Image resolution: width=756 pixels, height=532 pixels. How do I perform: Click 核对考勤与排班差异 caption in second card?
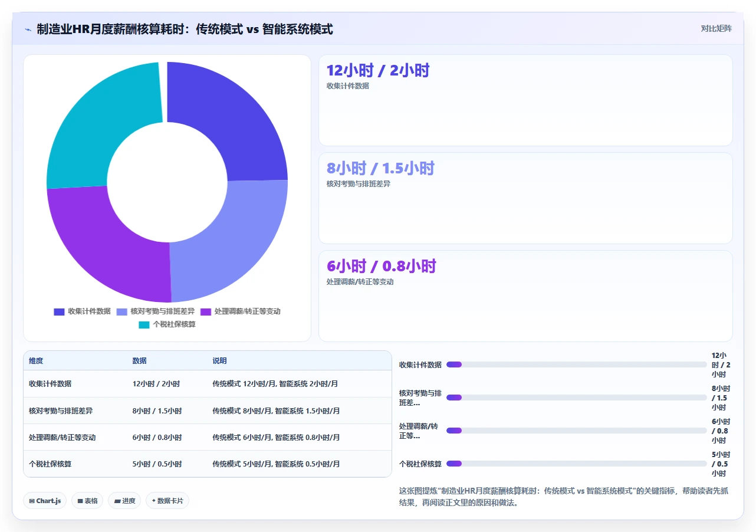coord(359,184)
